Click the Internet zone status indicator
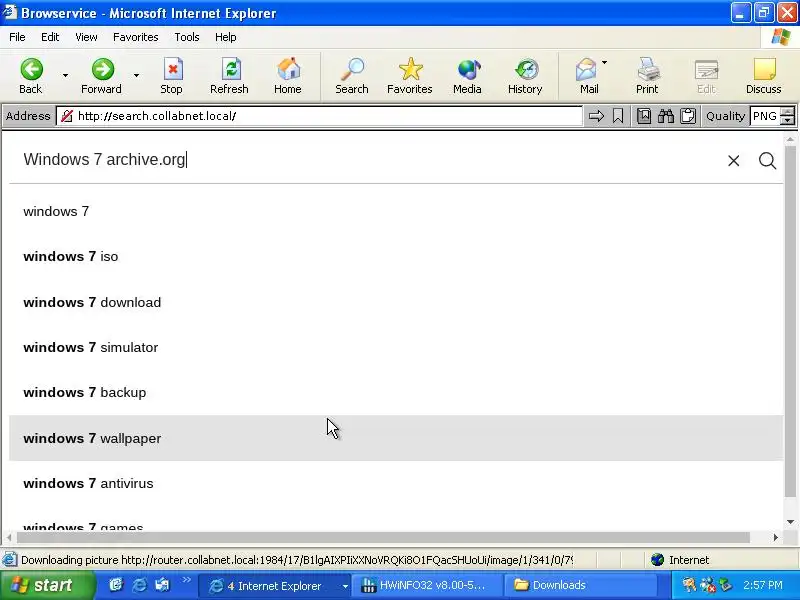This screenshot has width=800, height=600. pos(681,560)
